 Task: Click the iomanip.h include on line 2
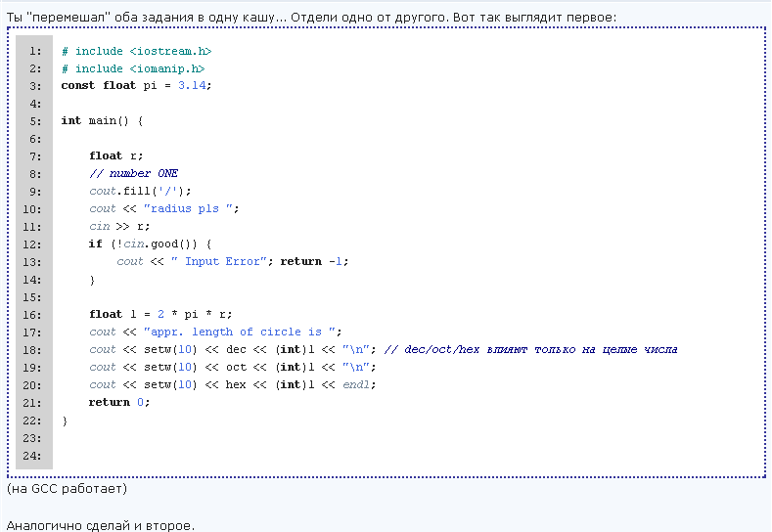[166, 68]
